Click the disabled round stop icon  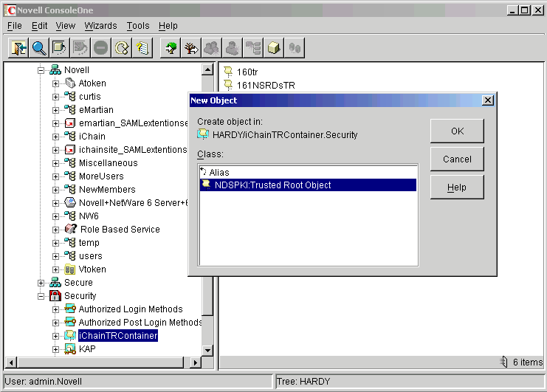tap(101, 48)
